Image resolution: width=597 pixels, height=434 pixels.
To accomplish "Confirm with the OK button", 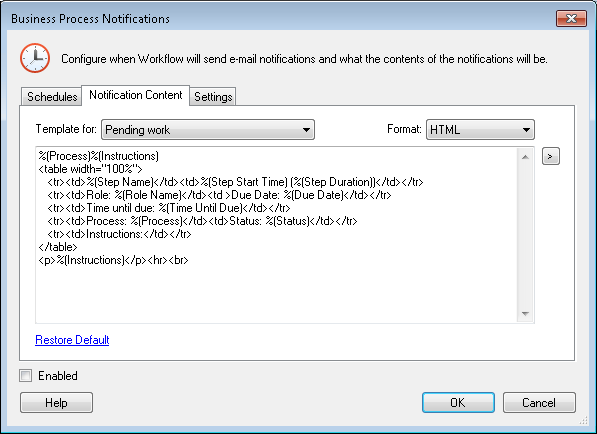I will 458,402.
